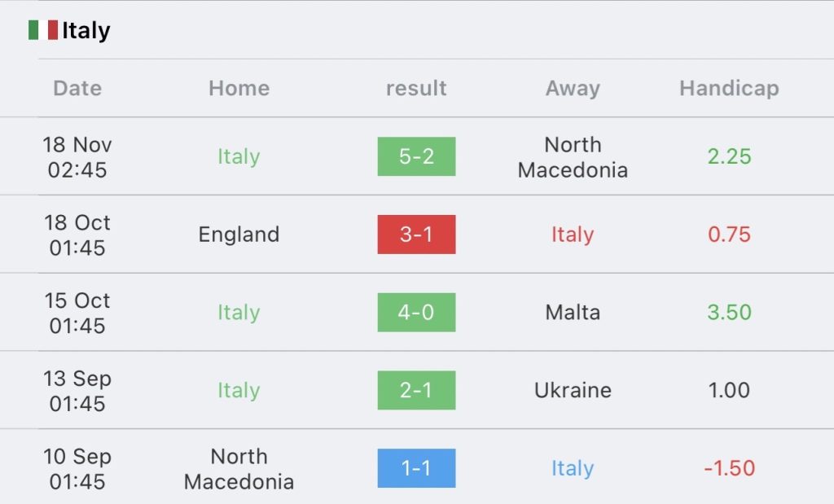
Task: Click Ukraine away team name
Action: tap(573, 390)
